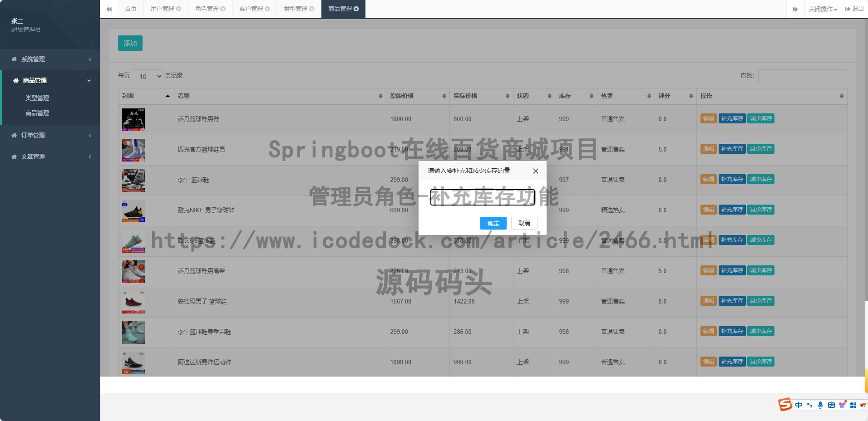
Task: Confirm the stock amount with 确定
Action: point(493,223)
